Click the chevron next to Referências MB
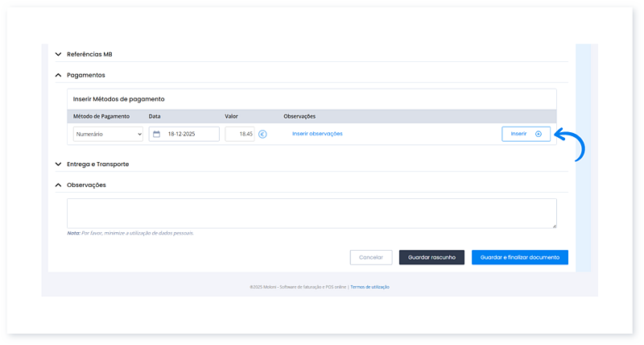Image resolution: width=644 pixels, height=345 pixels. pyautogui.click(x=58, y=54)
